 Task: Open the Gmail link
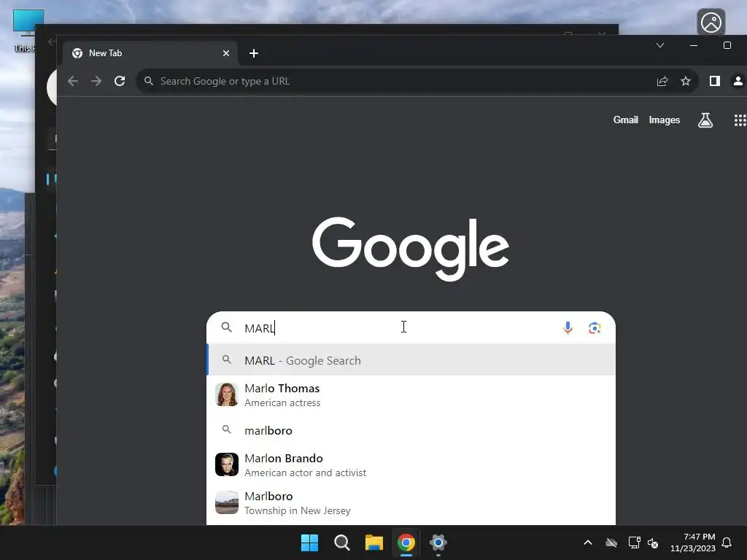[x=625, y=120]
